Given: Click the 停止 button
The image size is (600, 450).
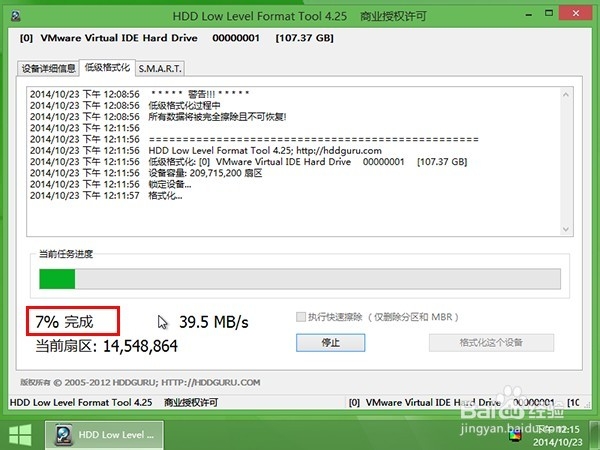Looking at the screenshot, I should click(331, 342).
